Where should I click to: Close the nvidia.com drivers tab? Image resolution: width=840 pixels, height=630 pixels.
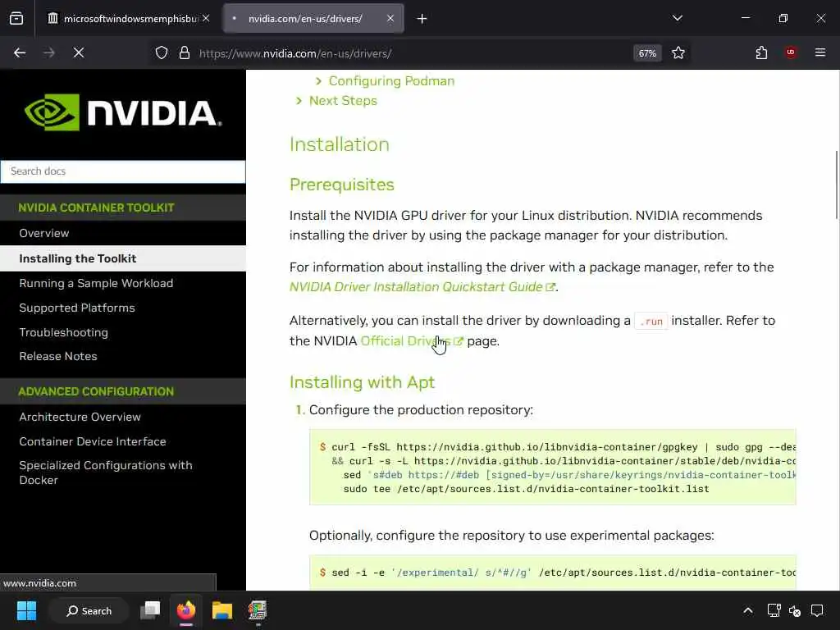390,18
